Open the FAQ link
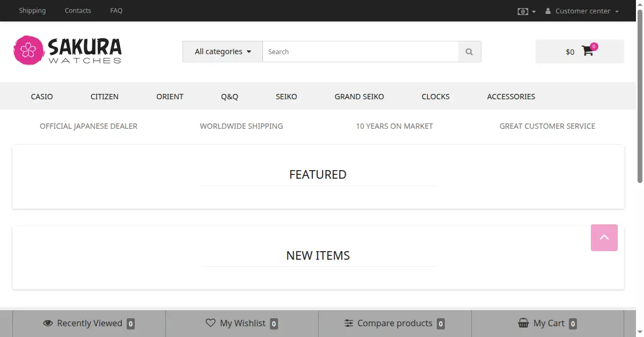Screen dimensions: 644x337 tap(116, 10)
